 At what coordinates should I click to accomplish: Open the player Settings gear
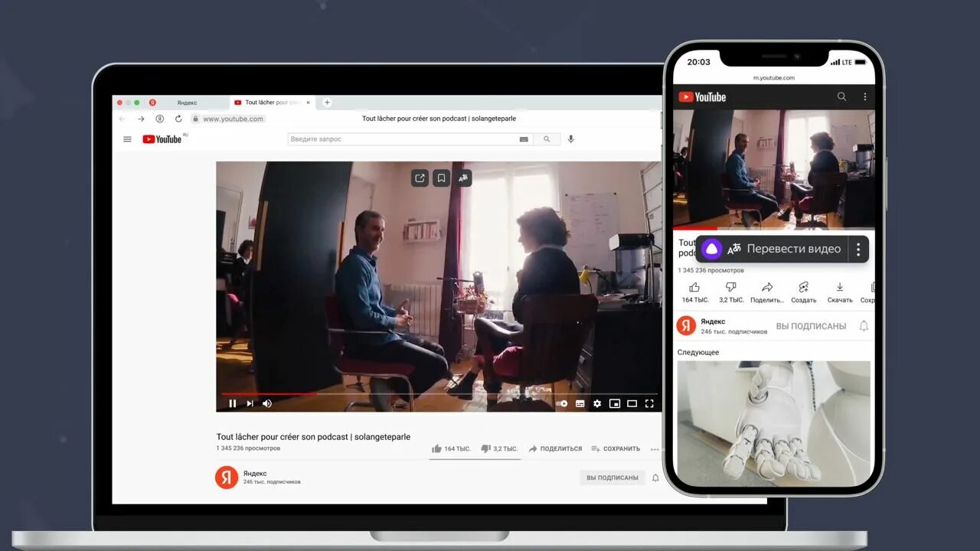point(597,403)
